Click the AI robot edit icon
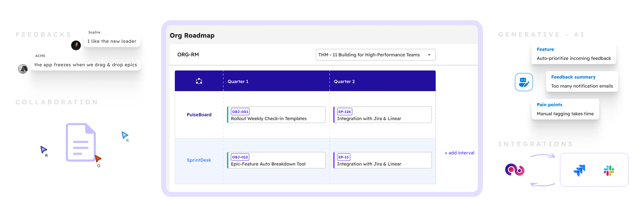 [x=524, y=82]
